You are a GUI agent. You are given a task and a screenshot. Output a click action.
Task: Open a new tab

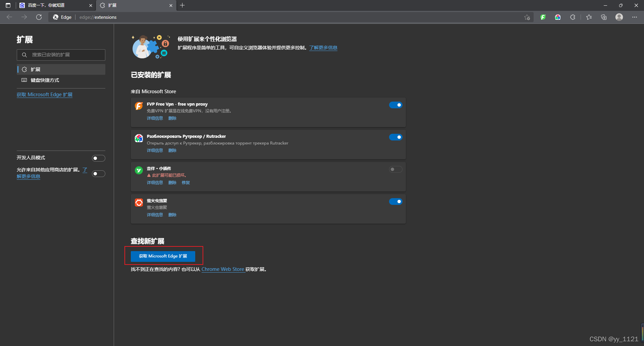coord(182,5)
